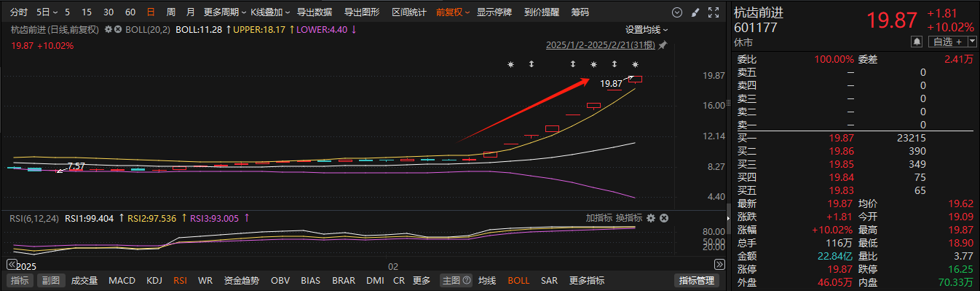
Task: Toggle 均线 main chart overlay
Action: click(x=487, y=280)
